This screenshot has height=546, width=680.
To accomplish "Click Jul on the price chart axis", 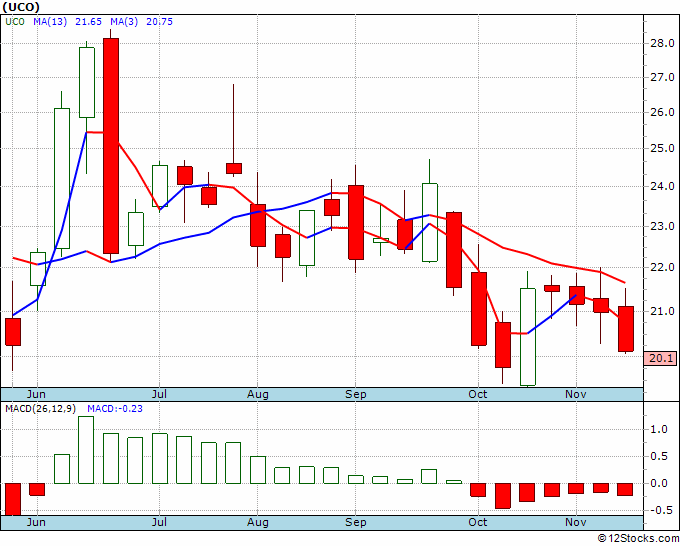I will [x=160, y=394].
